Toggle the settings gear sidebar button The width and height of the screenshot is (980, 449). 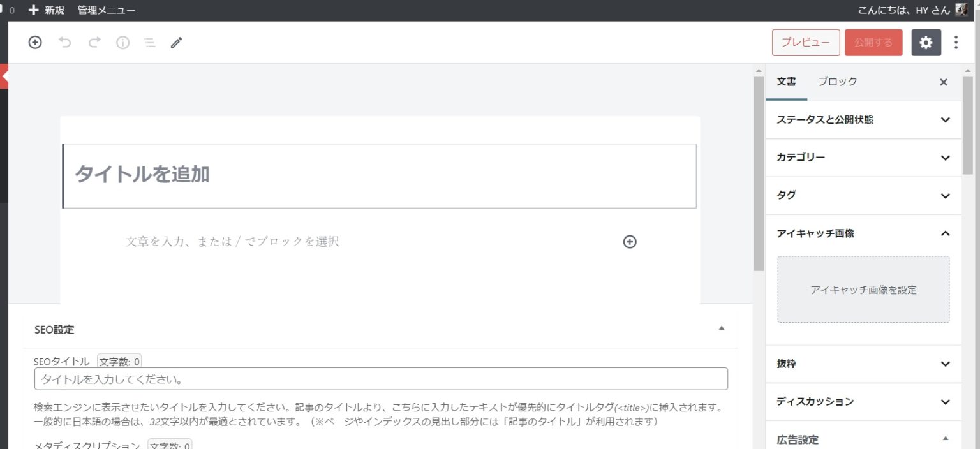(926, 43)
